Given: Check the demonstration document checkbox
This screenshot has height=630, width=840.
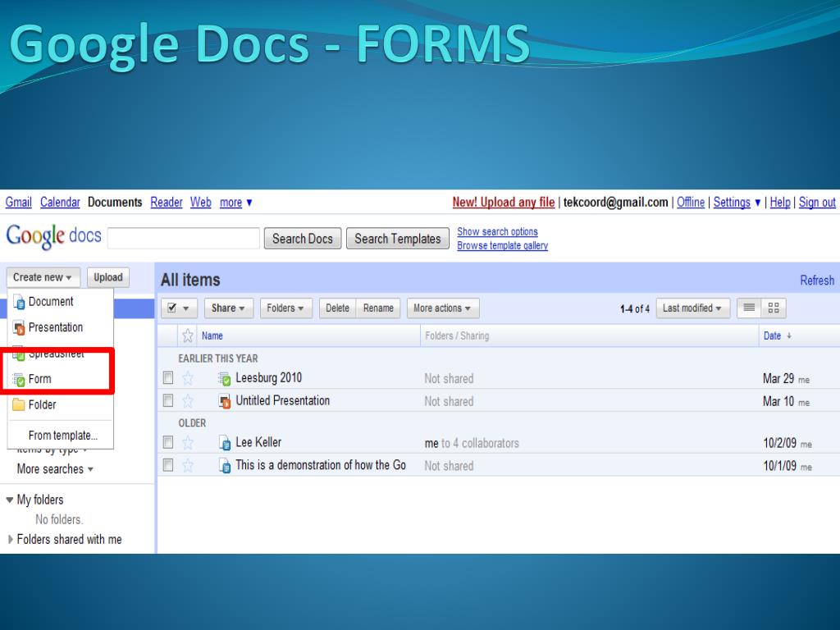Looking at the screenshot, I should pyautogui.click(x=168, y=465).
